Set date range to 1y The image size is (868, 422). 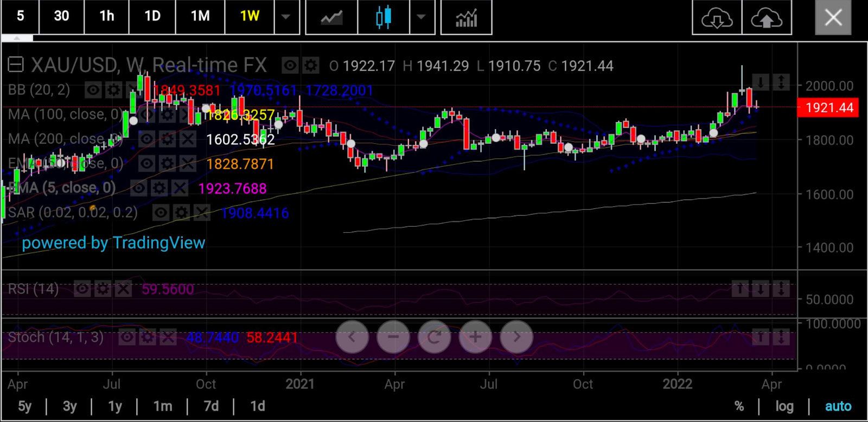click(115, 406)
